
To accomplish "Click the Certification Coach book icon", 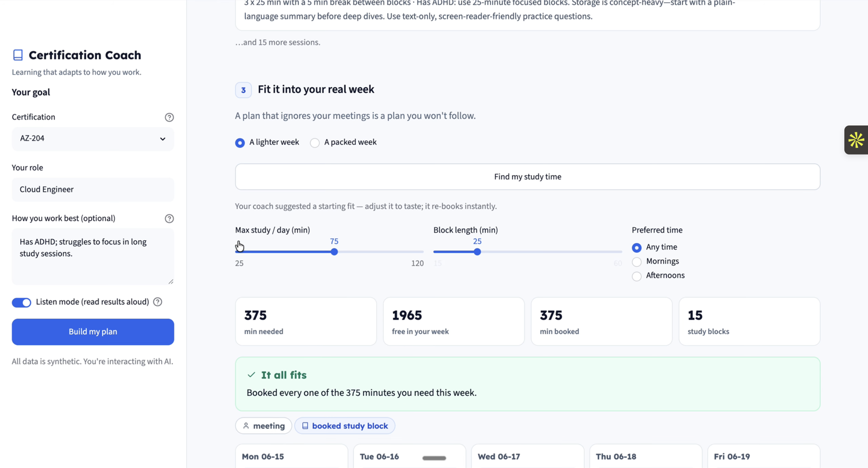I will tap(18, 55).
